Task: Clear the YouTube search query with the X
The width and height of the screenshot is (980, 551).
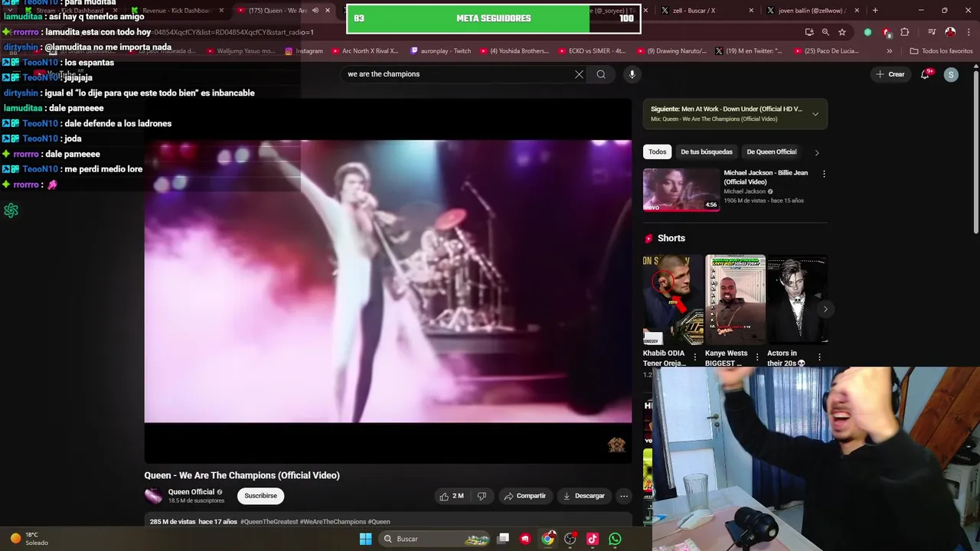Action: tap(579, 74)
